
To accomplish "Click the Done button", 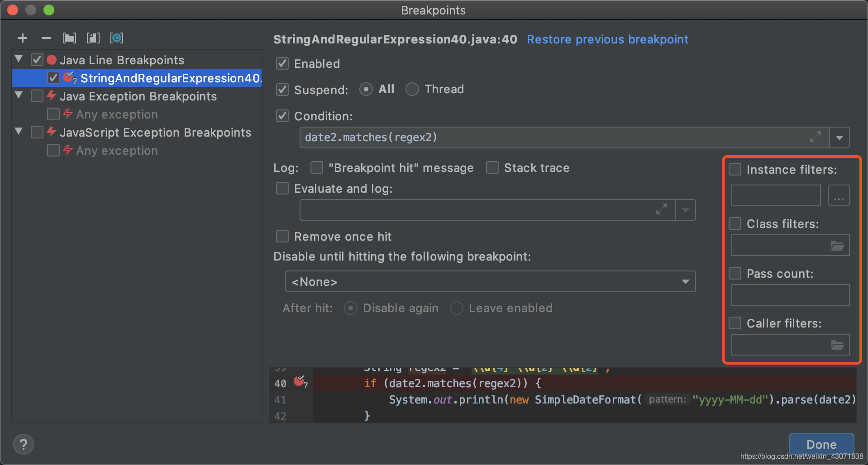I will click(x=821, y=444).
